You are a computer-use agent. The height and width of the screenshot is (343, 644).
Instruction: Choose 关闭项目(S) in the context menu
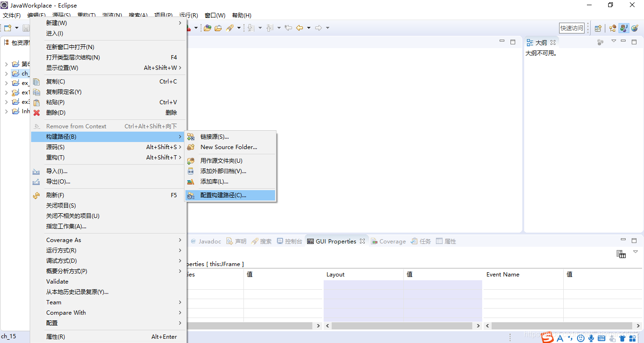[x=109, y=206]
